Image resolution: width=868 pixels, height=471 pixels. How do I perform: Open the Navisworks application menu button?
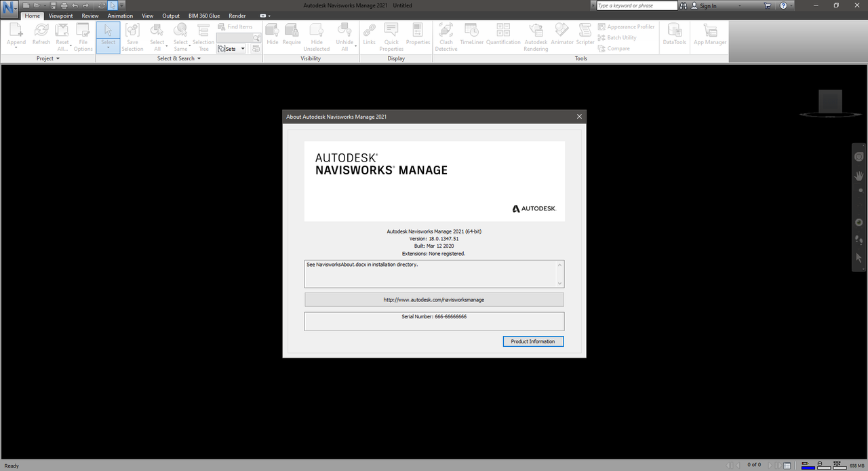[9, 10]
